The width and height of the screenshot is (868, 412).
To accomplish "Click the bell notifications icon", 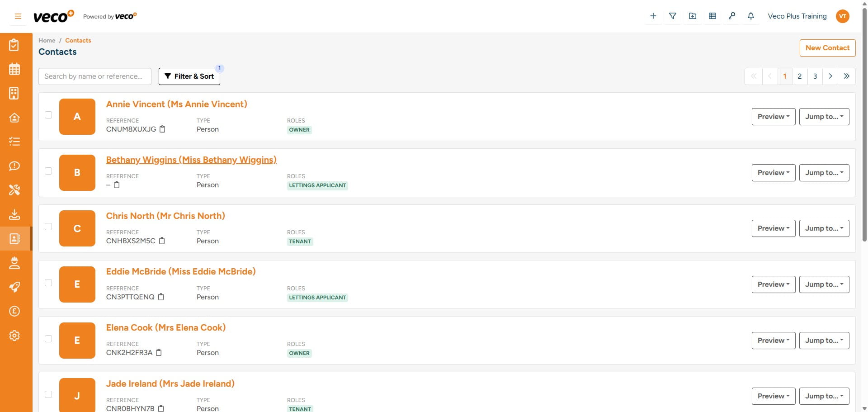I will [x=751, y=16].
